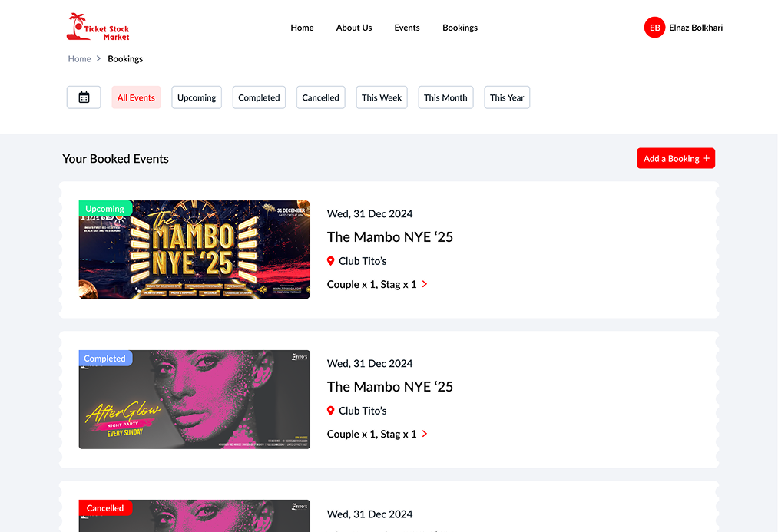Filter bookings by Cancelled
The height and width of the screenshot is (532, 778).
pos(320,97)
